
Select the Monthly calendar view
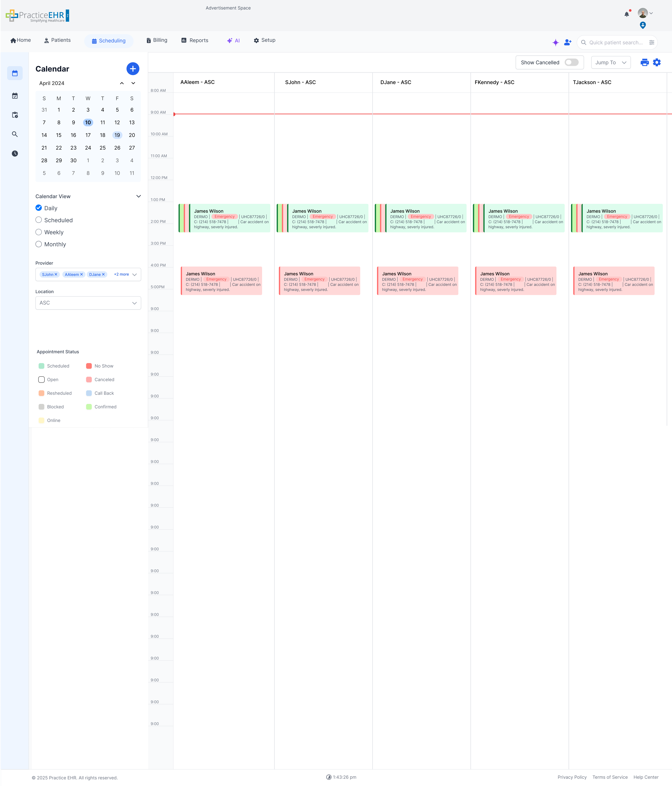pos(39,244)
